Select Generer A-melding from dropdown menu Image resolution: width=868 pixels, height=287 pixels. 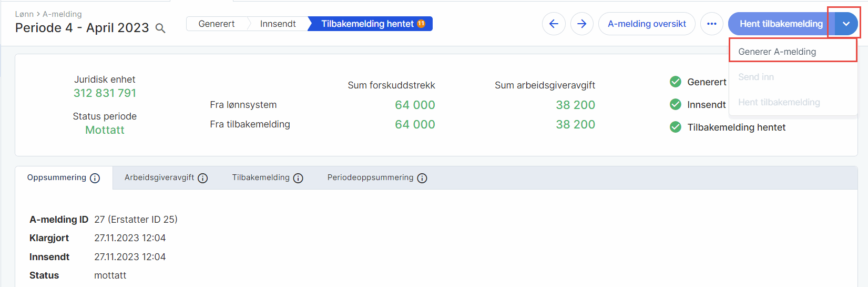[x=777, y=52]
